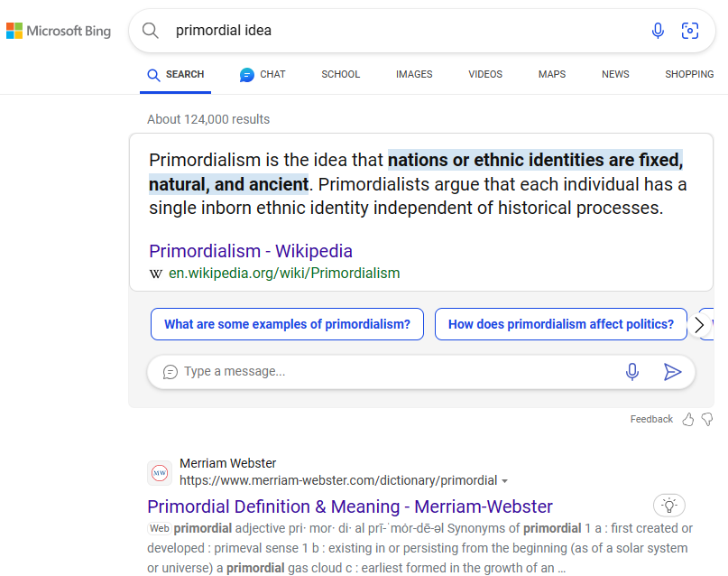This screenshot has height=576, width=728.
Task: Click 'What are some examples of primordialism?' suggestion
Action: 287,324
